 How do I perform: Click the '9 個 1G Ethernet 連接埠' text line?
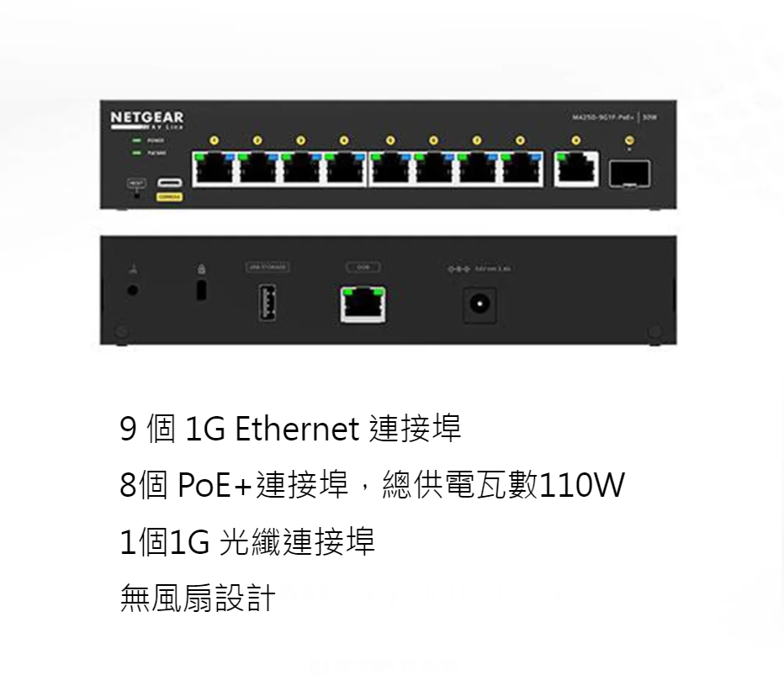290,429
